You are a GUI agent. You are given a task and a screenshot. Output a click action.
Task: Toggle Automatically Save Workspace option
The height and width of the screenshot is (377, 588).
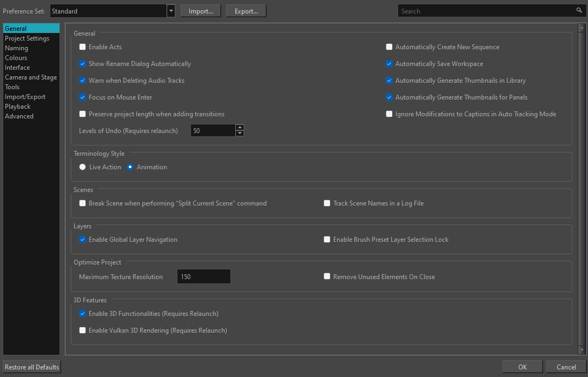[x=389, y=64]
